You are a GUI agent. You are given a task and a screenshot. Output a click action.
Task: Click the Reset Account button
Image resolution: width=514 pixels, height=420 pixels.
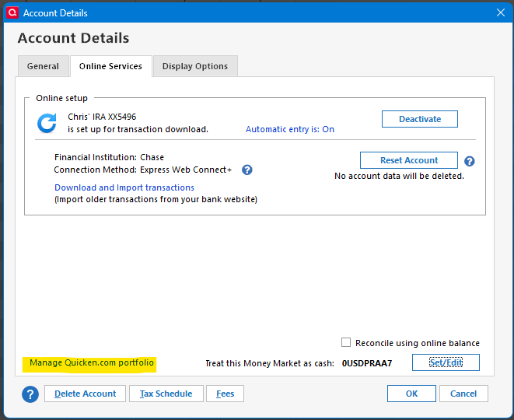coord(409,160)
